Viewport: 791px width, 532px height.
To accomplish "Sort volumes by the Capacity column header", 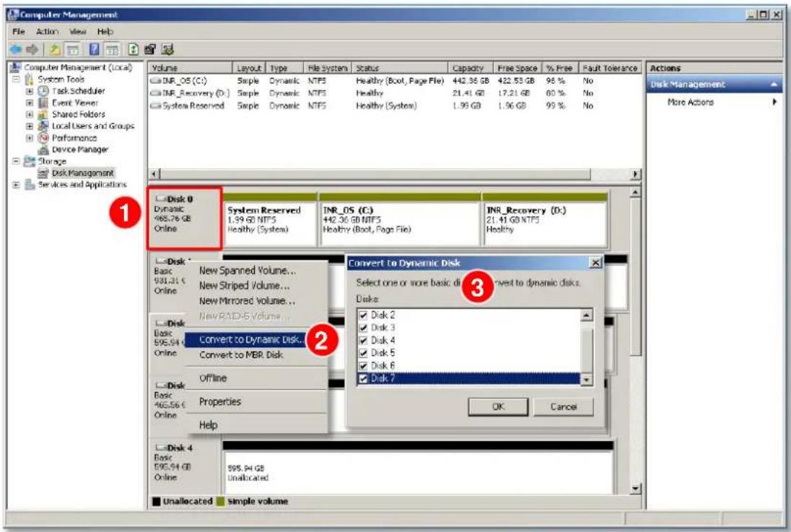I will tap(469, 68).
